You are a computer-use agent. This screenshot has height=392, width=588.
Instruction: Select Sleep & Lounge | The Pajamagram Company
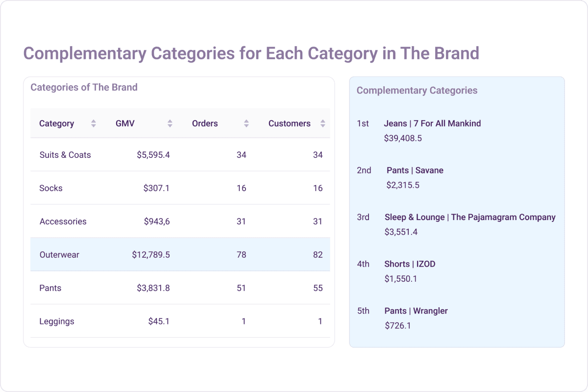(469, 217)
